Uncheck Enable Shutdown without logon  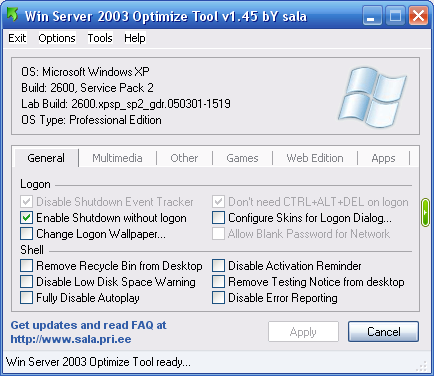[x=26, y=218]
